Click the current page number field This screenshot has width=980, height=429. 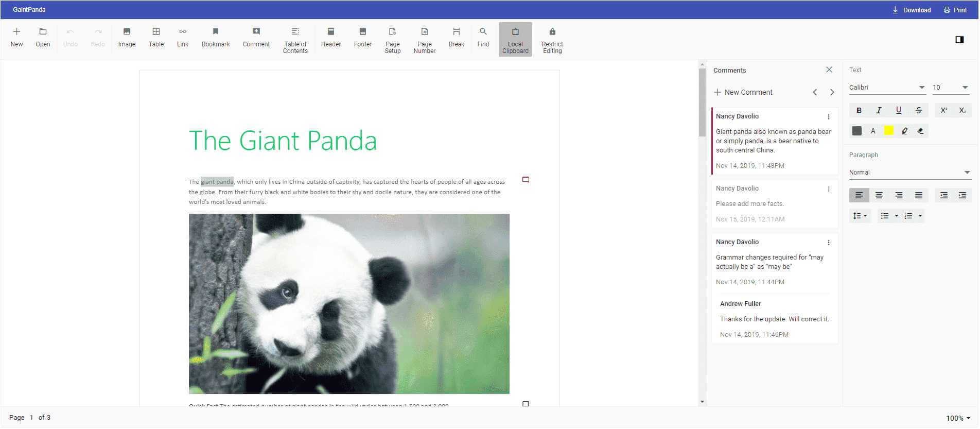click(x=31, y=418)
